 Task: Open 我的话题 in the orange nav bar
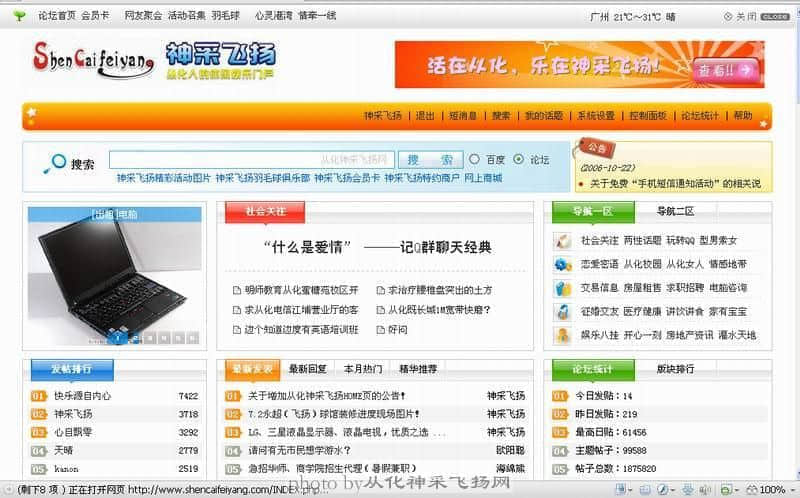coord(544,116)
